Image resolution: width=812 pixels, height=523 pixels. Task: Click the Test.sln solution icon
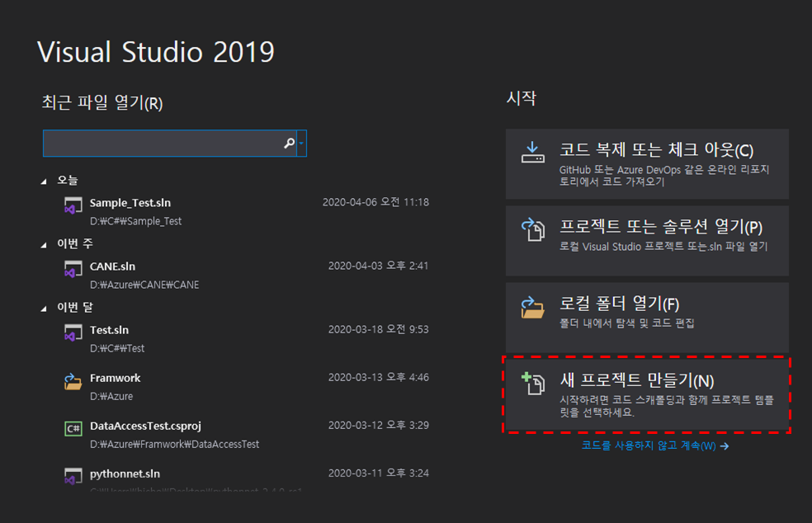click(73, 333)
